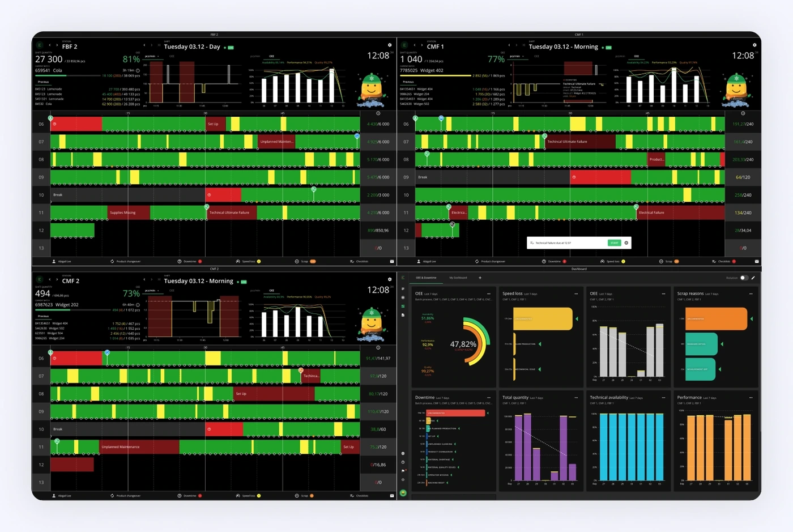
Task: Toggle the dashboard Rotation switch
Action: click(x=744, y=278)
